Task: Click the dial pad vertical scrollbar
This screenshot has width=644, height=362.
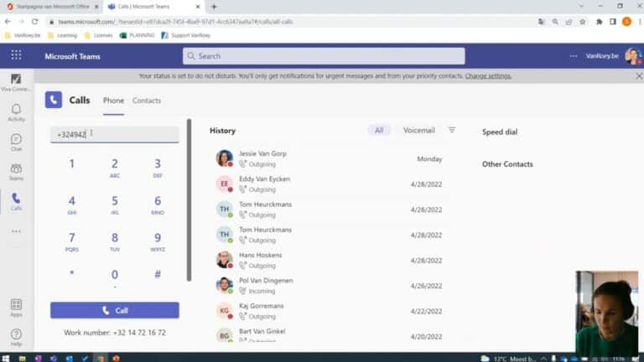Action: click(189, 200)
